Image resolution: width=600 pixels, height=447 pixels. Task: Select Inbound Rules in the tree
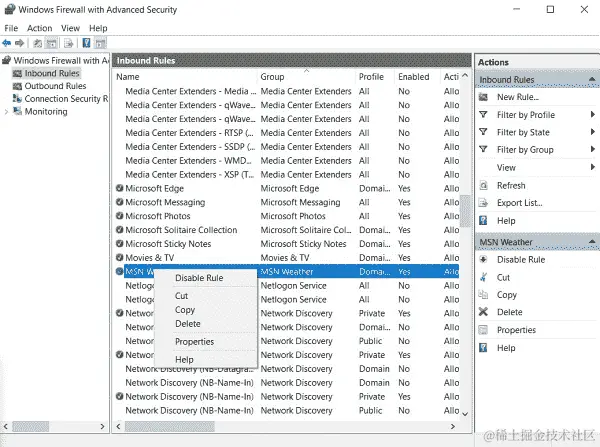52,73
